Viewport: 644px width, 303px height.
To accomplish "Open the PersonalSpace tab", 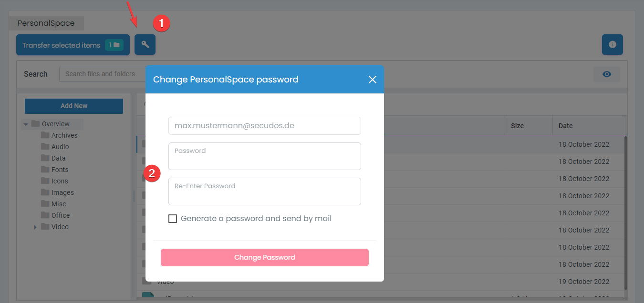I will [46, 23].
